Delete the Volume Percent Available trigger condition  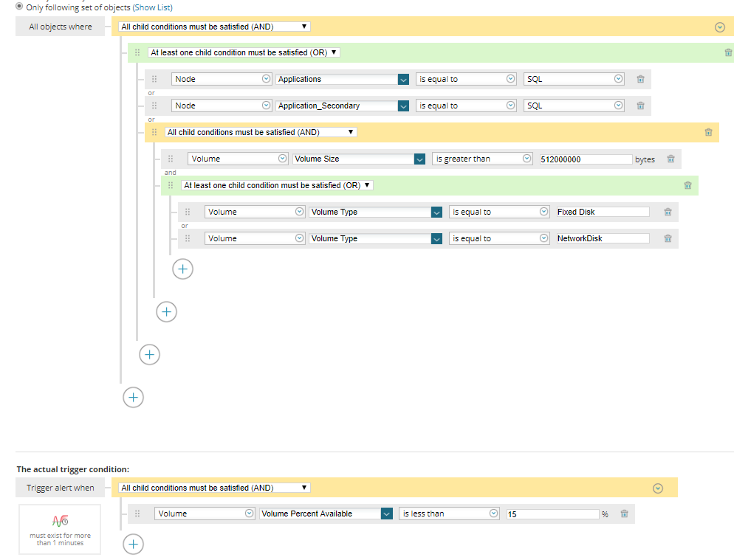tap(624, 514)
